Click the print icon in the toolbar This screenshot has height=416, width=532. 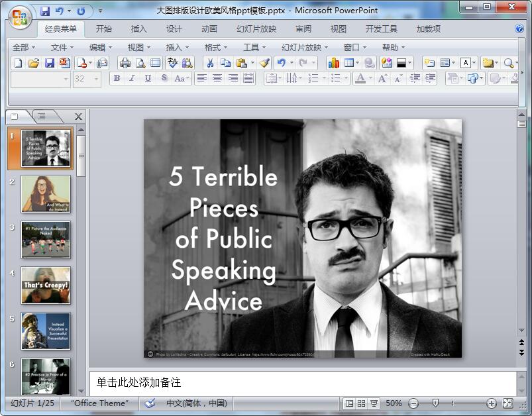pos(125,63)
